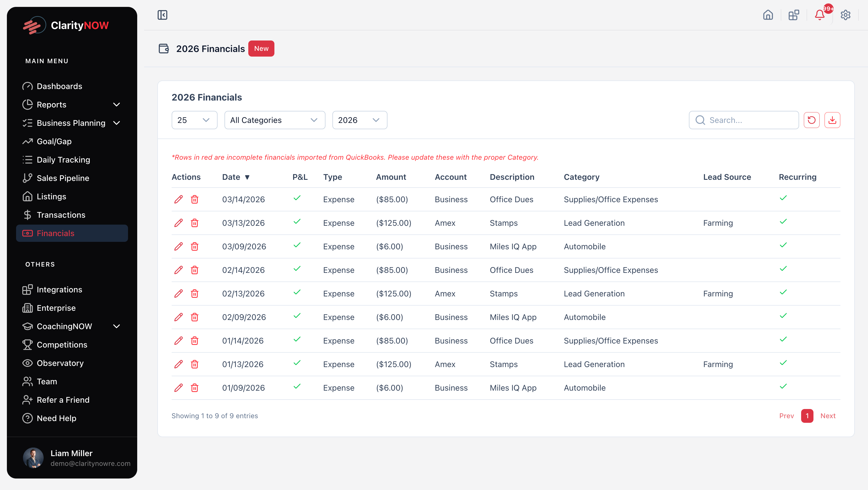This screenshot has height=490, width=868.
Task: Delete the 02/13/2026 Stamps expense row
Action: (x=195, y=293)
